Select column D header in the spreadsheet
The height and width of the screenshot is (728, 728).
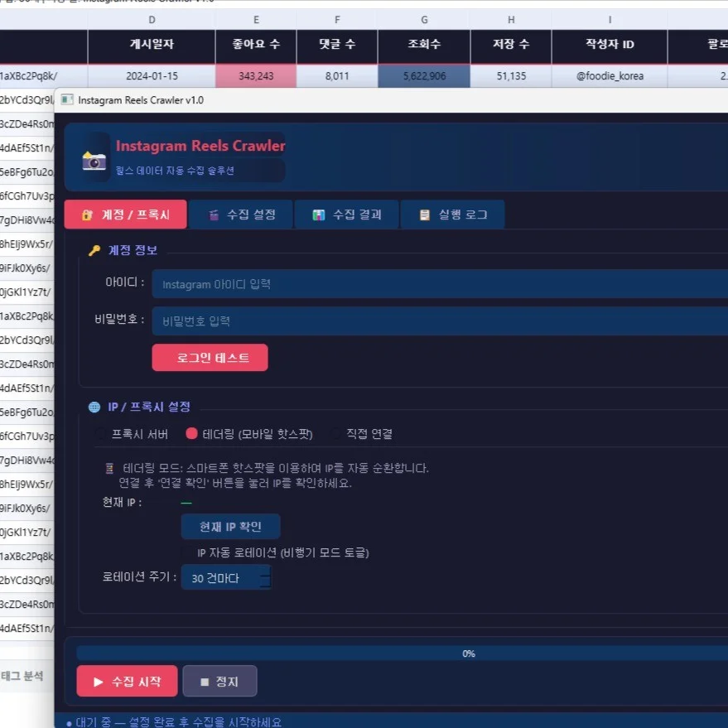[x=152, y=20]
